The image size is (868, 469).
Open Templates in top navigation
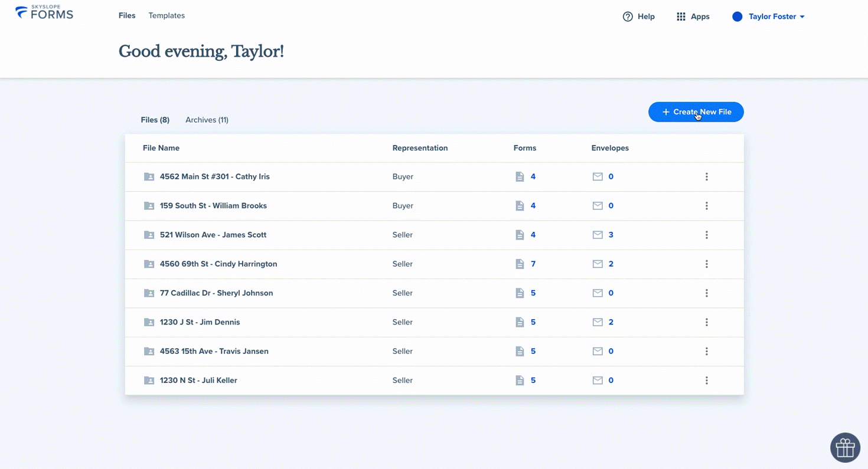(x=167, y=15)
